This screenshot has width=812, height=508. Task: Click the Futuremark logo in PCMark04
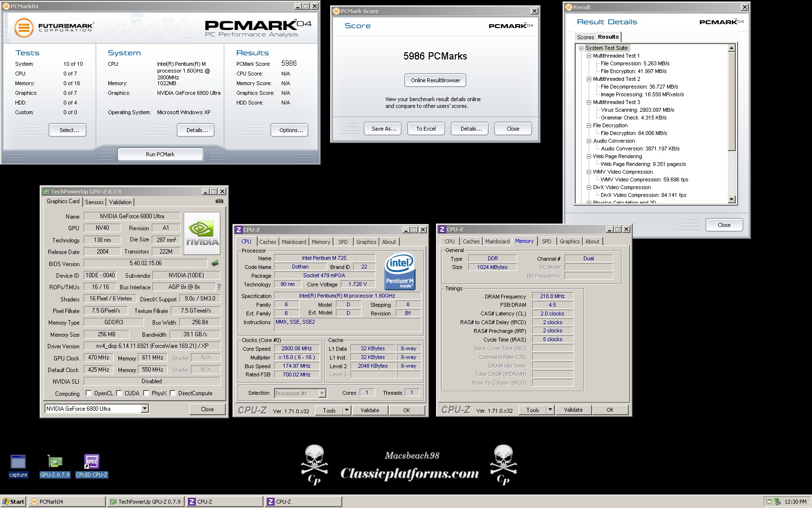click(x=54, y=28)
